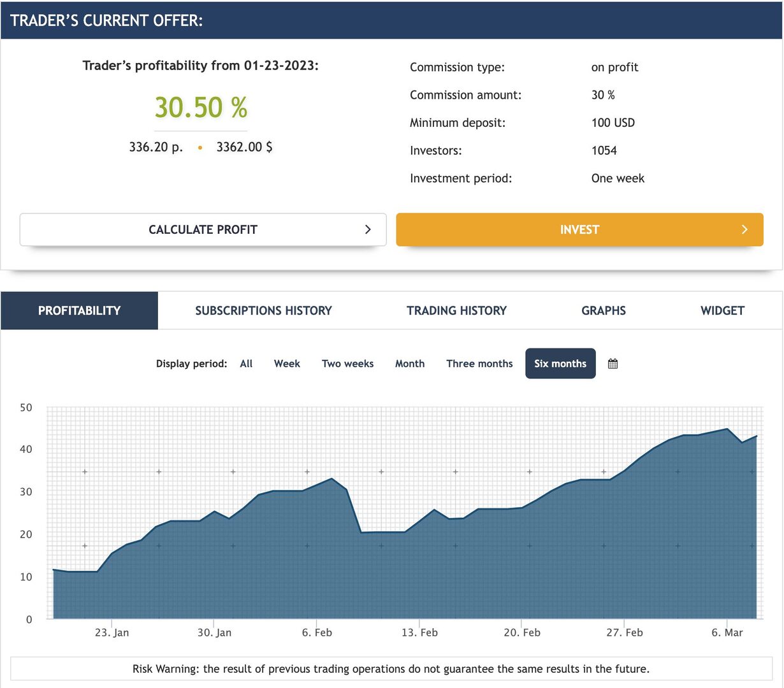Set display period to Week

tap(287, 364)
